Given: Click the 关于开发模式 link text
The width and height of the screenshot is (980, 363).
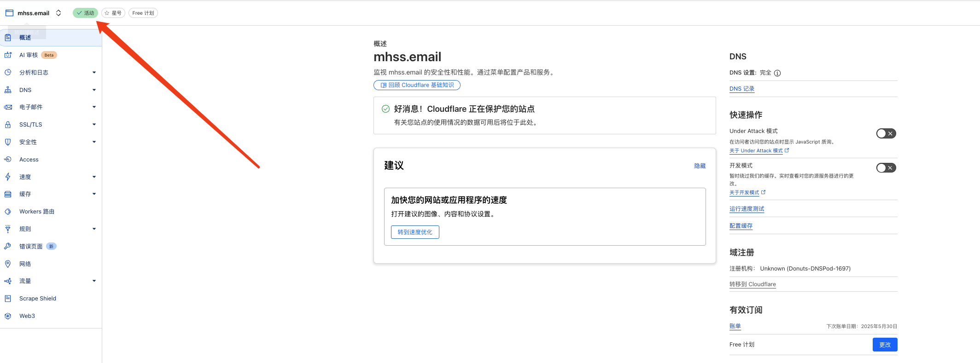Looking at the screenshot, I should [x=744, y=192].
